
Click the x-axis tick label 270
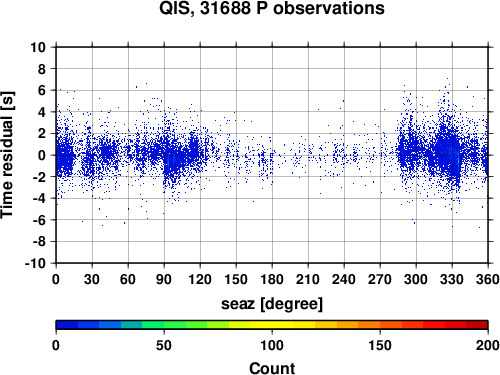(380, 279)
